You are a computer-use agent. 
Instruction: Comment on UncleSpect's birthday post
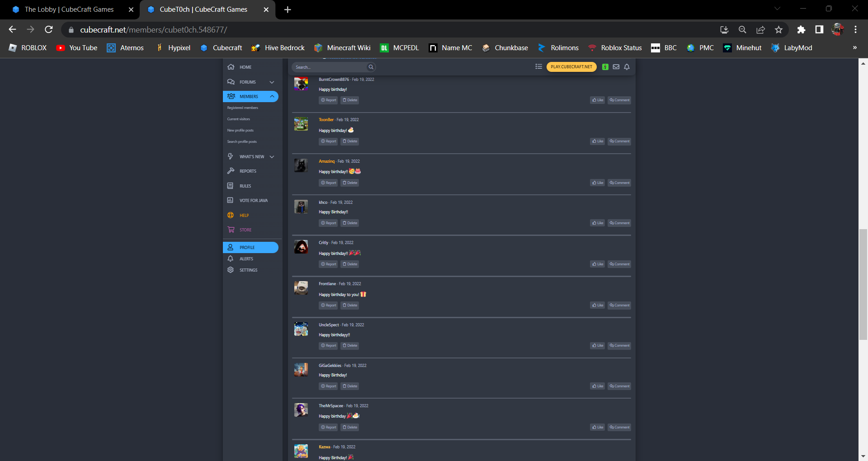(x=619, y=345)
